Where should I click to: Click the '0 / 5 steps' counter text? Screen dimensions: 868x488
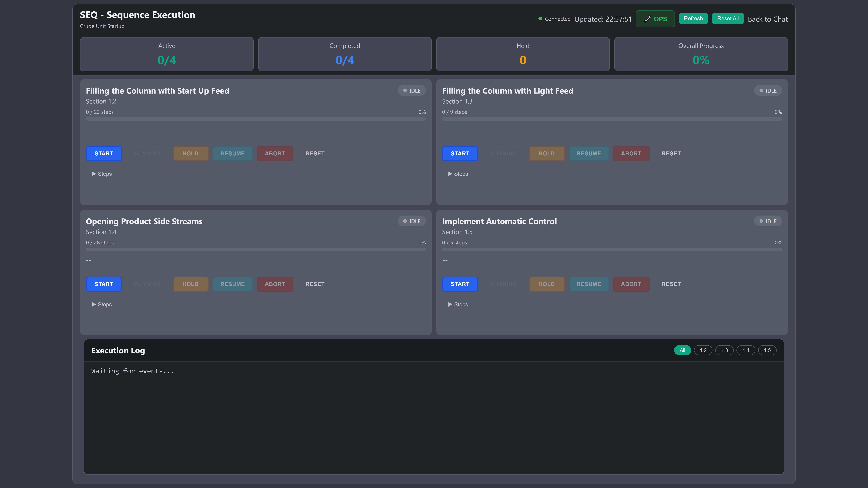tap(455, 243)
